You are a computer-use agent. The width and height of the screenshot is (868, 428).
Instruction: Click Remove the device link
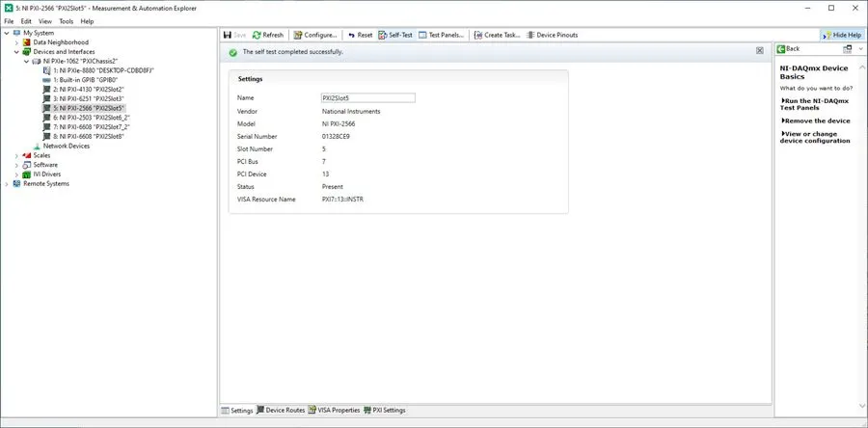[815, 120]
